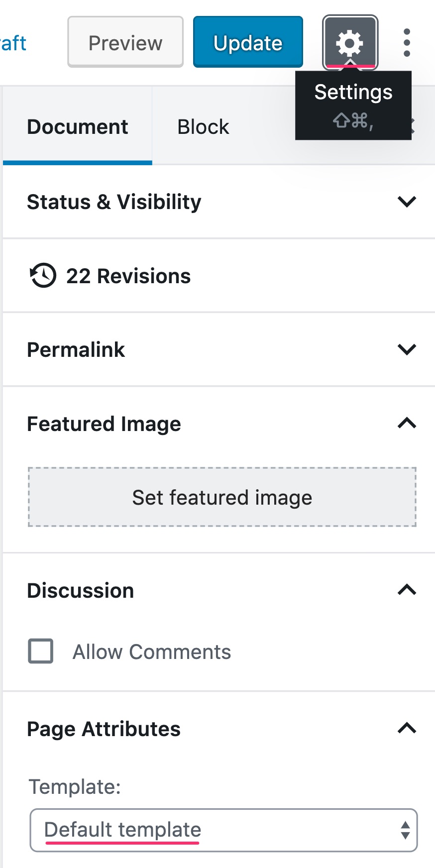Collapse the Discussion section chevron
The height and width of the screenshot is (868, 435).
click(407, 590)
